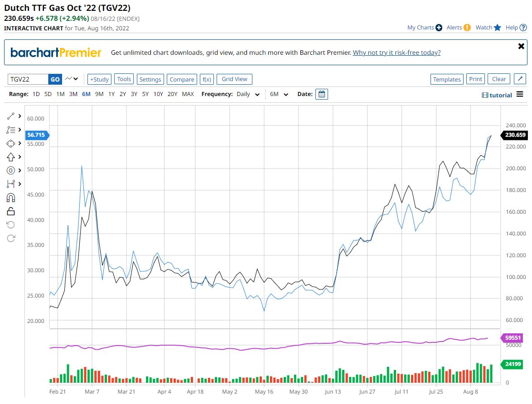Expand the Daily frequency dropdown
This screenshot has height=404, width=532.
click(249, 94)
